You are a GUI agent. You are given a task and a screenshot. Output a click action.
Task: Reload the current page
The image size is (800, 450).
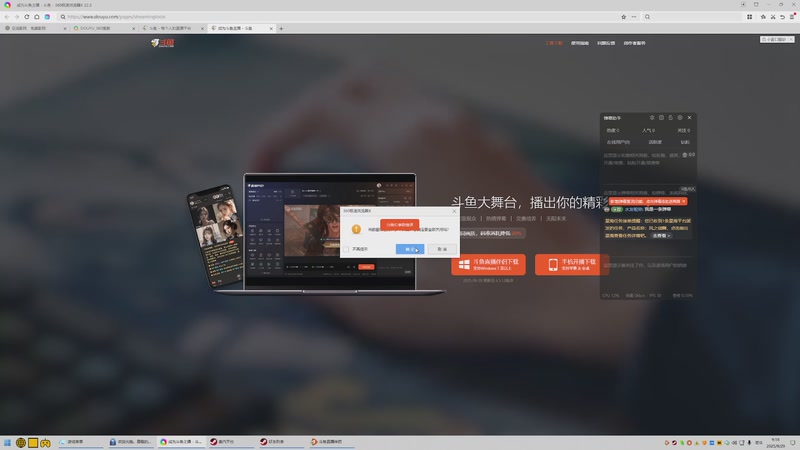27,17
